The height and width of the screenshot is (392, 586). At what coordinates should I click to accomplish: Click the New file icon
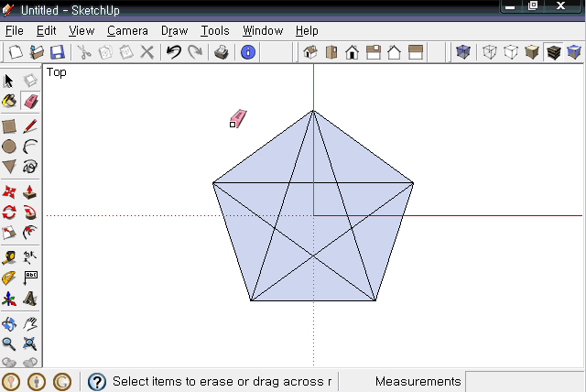[16, 52]
